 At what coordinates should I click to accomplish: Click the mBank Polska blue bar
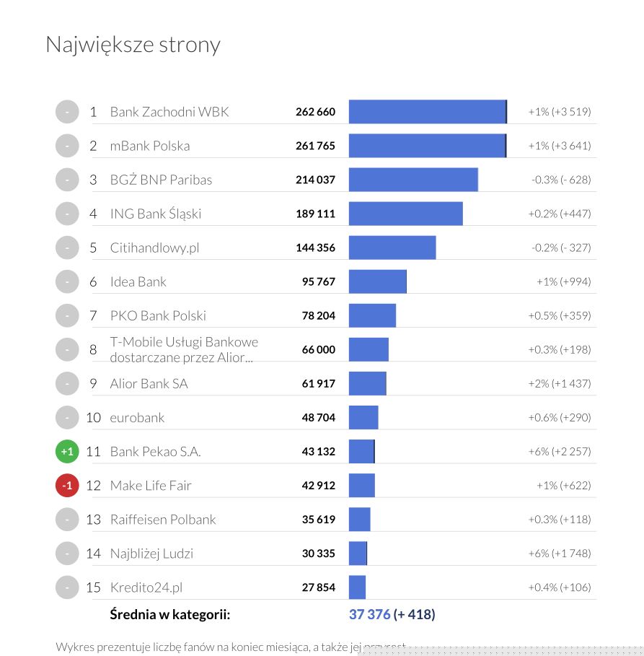tap(427, 146)
